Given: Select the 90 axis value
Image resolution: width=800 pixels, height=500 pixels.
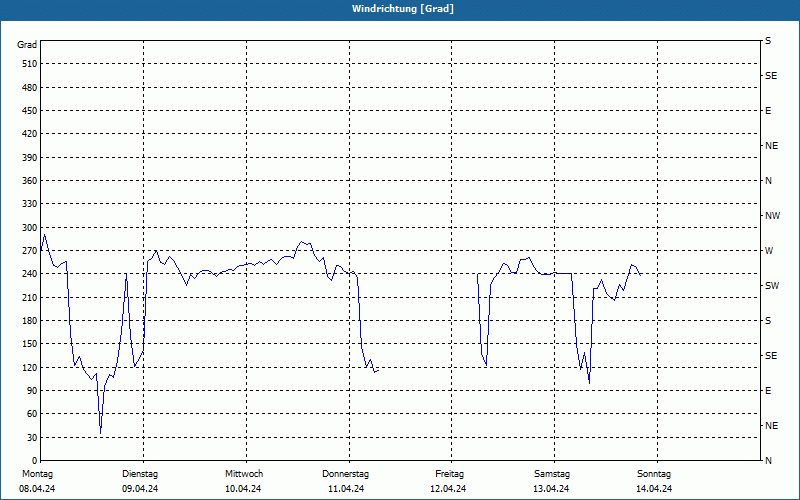Looking at the screenshot, I should (32, 391).
